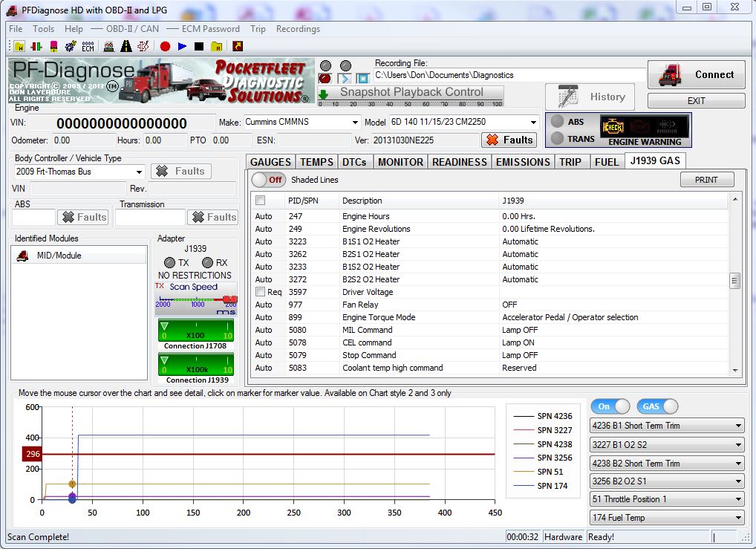Toggle the chart On switch
The height and width of the screenshot is (549, 756).
point(610,406)
